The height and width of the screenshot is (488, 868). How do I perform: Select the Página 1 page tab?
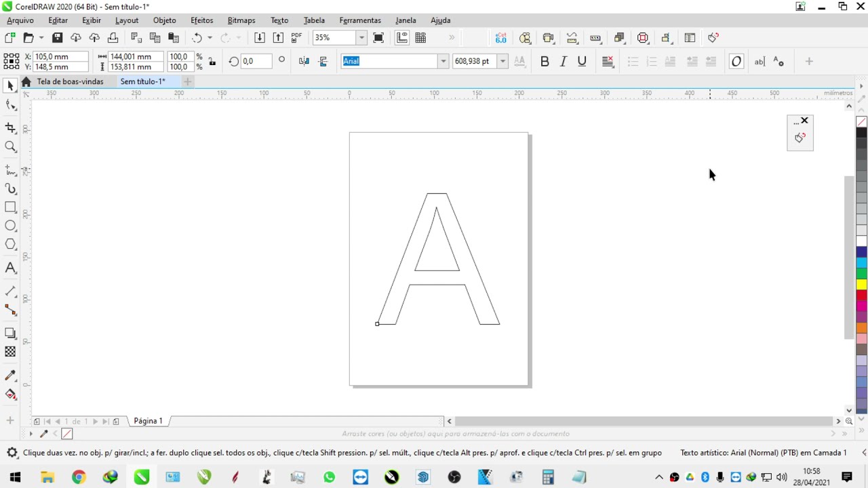click(148, 421)
